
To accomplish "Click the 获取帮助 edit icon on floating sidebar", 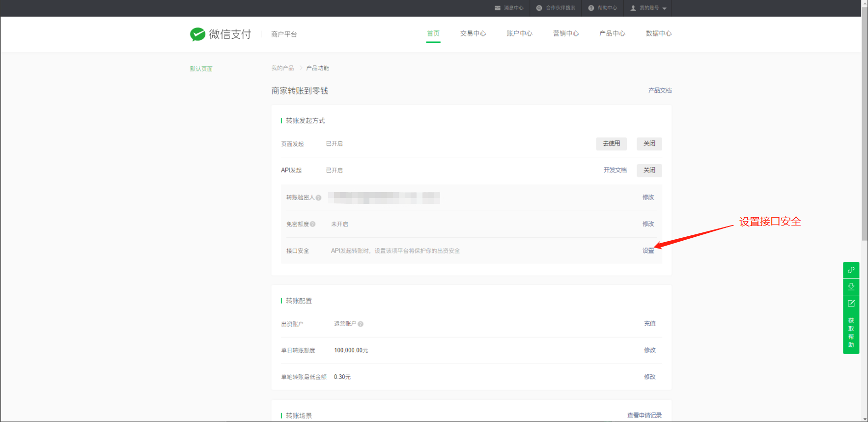I will 851,304.
